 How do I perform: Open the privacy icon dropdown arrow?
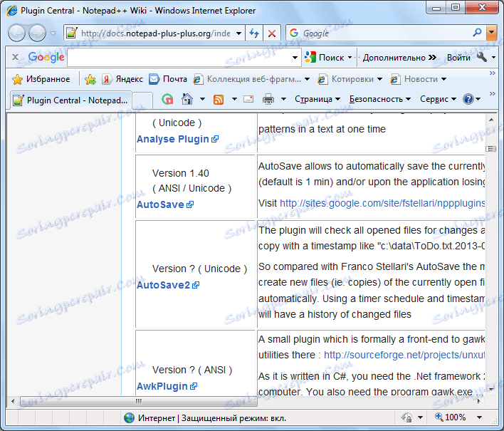[x=420, y=417]
